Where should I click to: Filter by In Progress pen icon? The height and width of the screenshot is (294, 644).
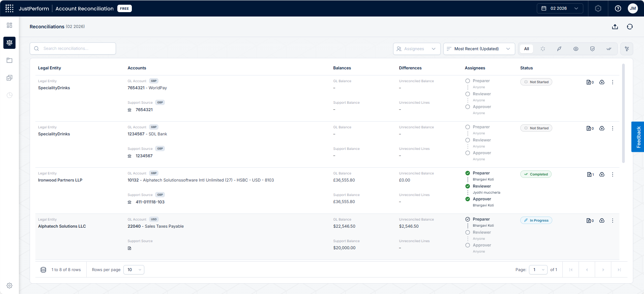tap(559, 49)
